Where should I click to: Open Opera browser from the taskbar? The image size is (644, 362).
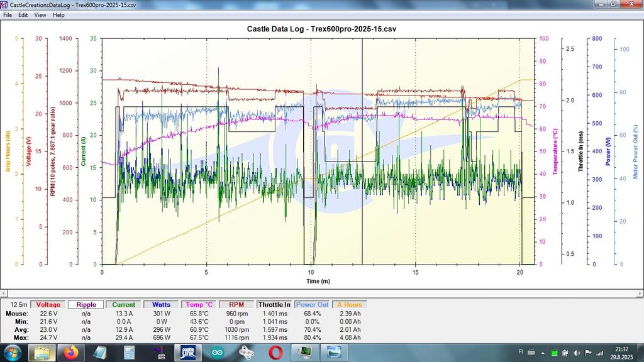pyautogui.click(x=275, y=353)
